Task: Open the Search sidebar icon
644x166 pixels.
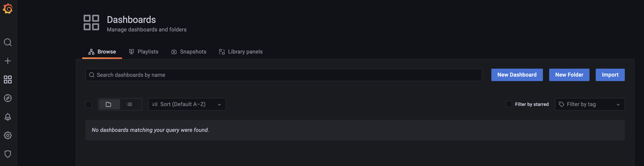Action: click(x=8, y=42)
